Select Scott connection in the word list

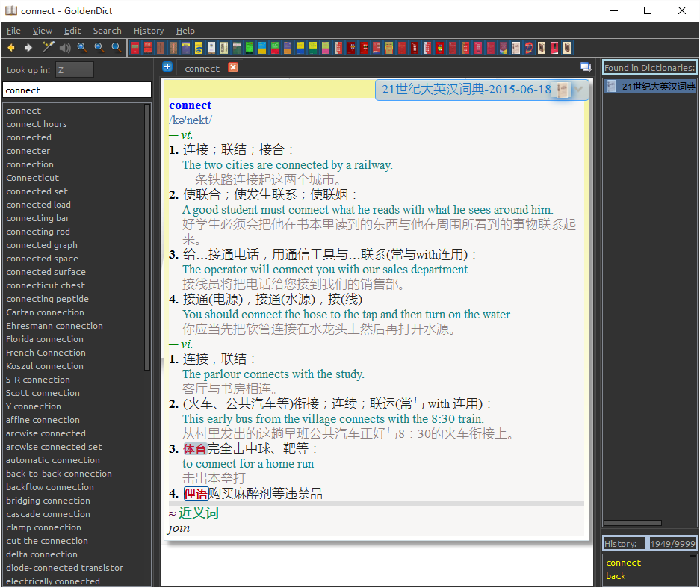click(43, 393)
